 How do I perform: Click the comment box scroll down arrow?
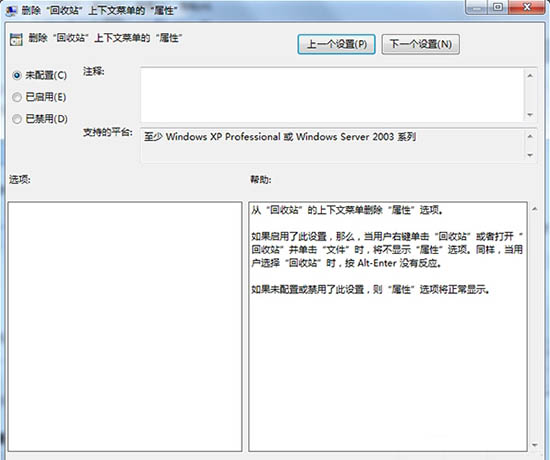[530, 115]
